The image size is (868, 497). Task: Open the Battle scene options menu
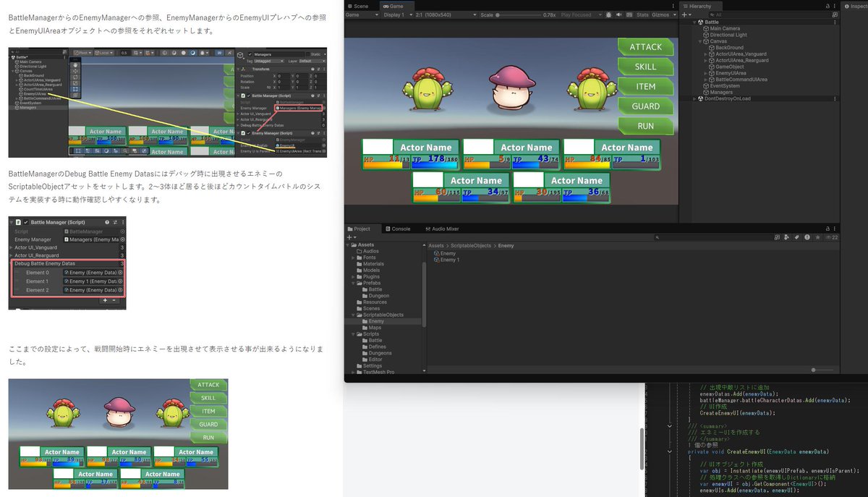[x=835, y=22]
